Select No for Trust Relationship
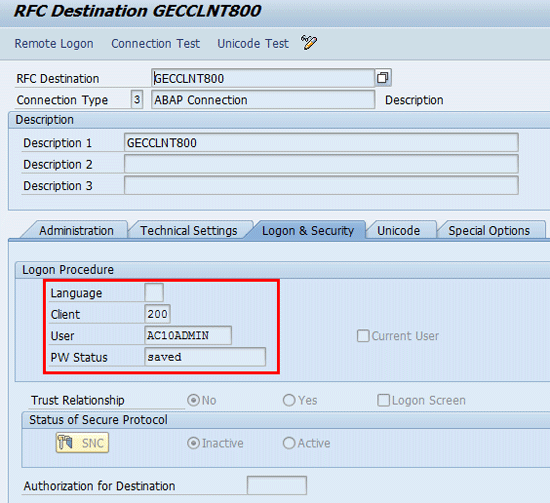This screenshot has width=550, height=503. coord(193,400)
